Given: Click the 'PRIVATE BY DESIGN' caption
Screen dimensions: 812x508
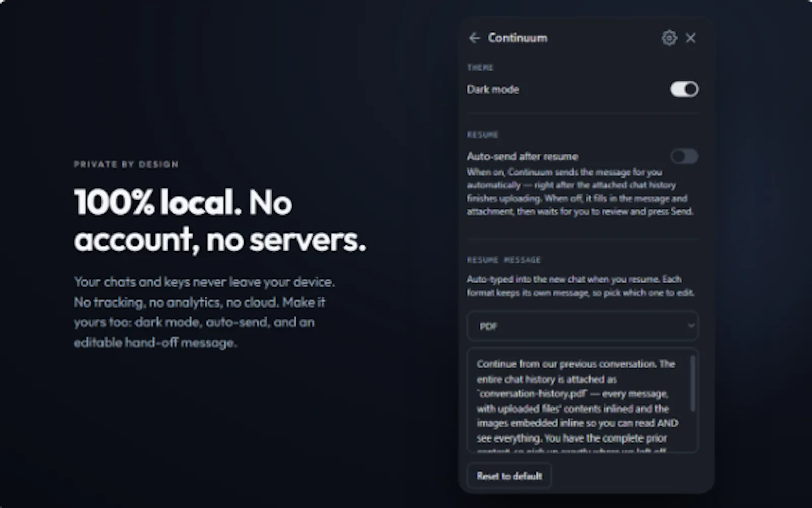Looking at the screenshot, I should click(126, 164).
